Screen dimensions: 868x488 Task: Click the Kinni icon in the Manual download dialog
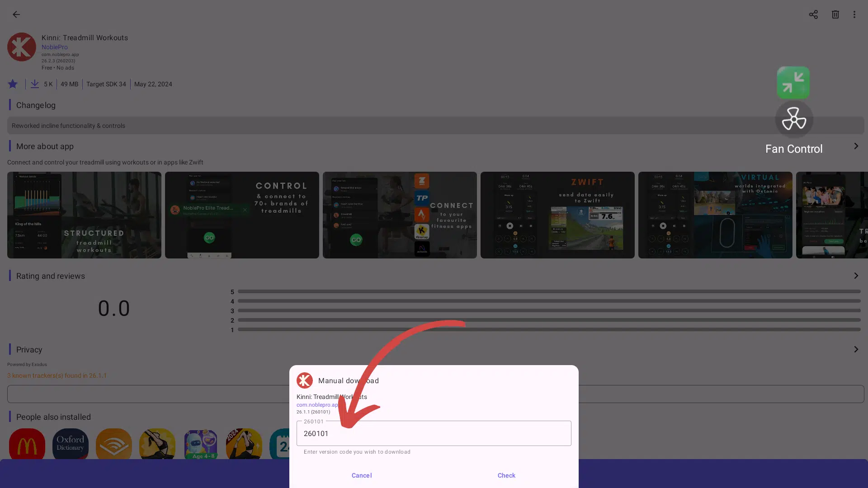304,380
